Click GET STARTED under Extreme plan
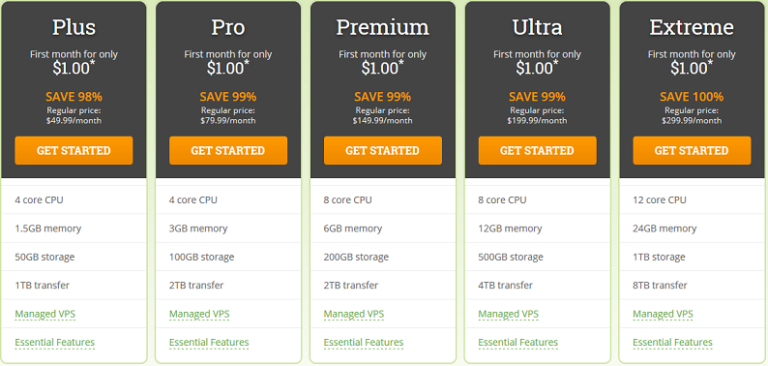768x366 pixels. 692,150
